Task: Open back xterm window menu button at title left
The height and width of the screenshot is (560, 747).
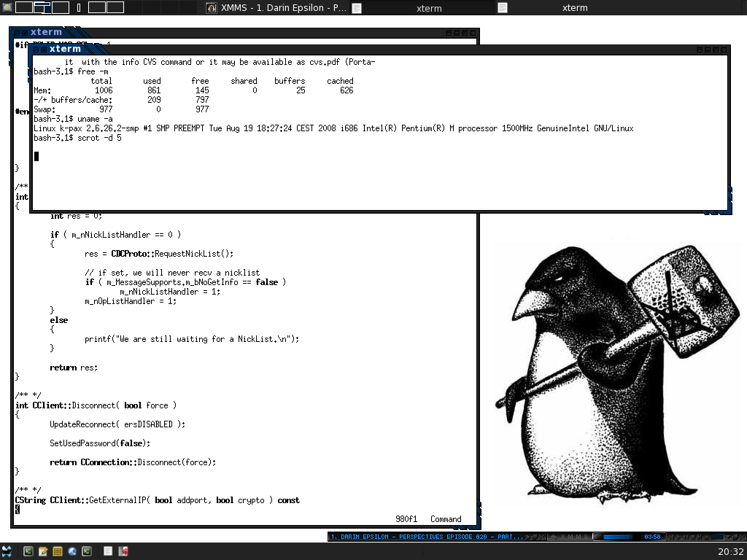Action: pos(17,33)
